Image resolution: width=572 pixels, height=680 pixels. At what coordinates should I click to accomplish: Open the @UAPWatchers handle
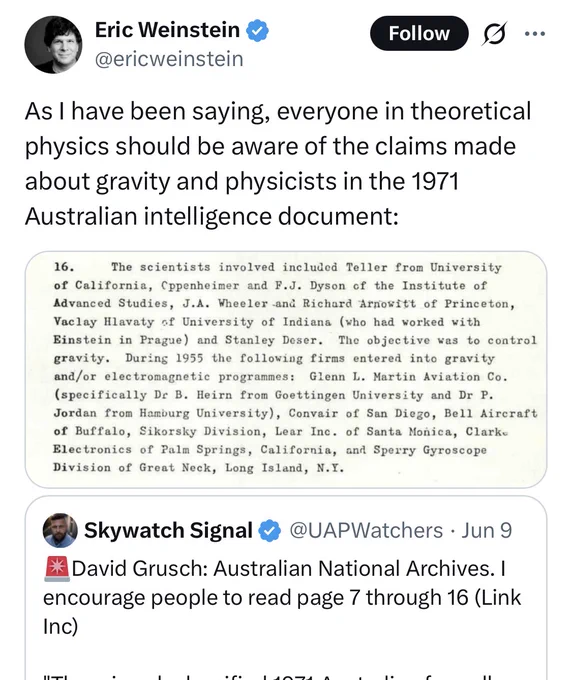click(x=366, y=530)
